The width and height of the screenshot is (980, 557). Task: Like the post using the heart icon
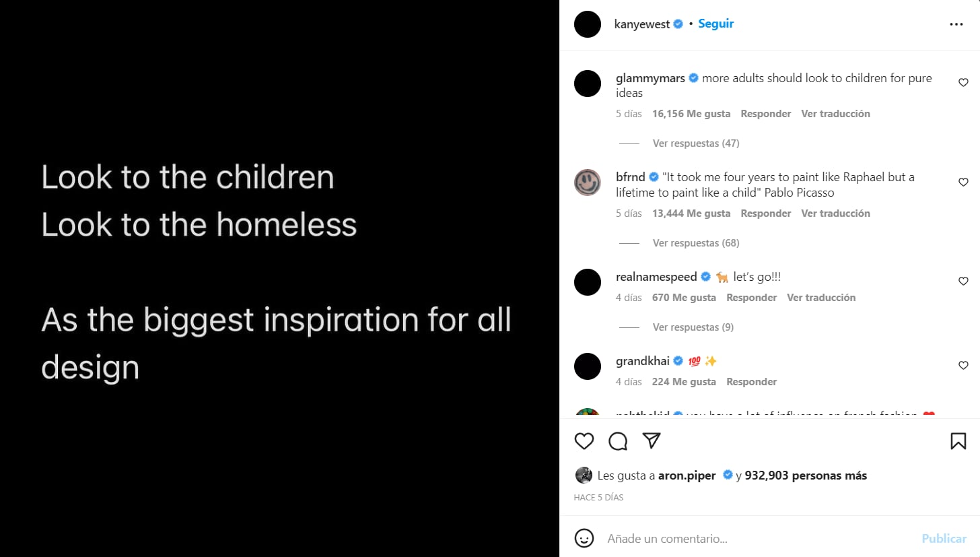click(584, 440)
